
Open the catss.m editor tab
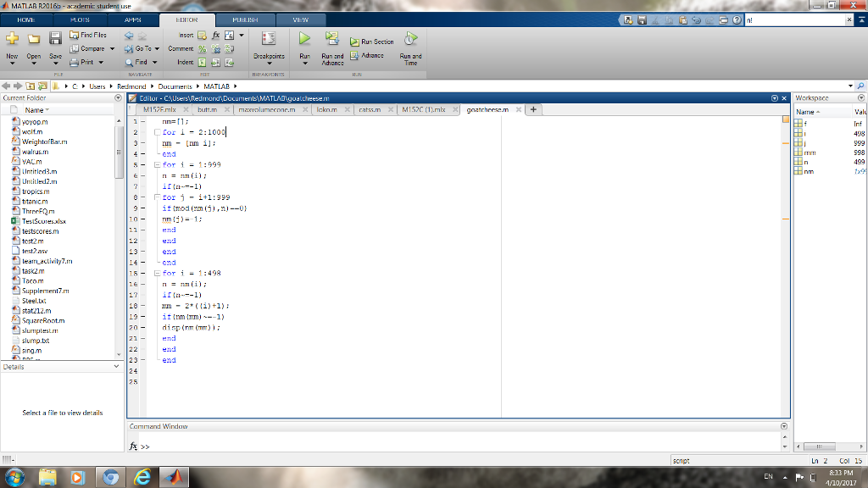pyautogui.click(x=370, y=109)
